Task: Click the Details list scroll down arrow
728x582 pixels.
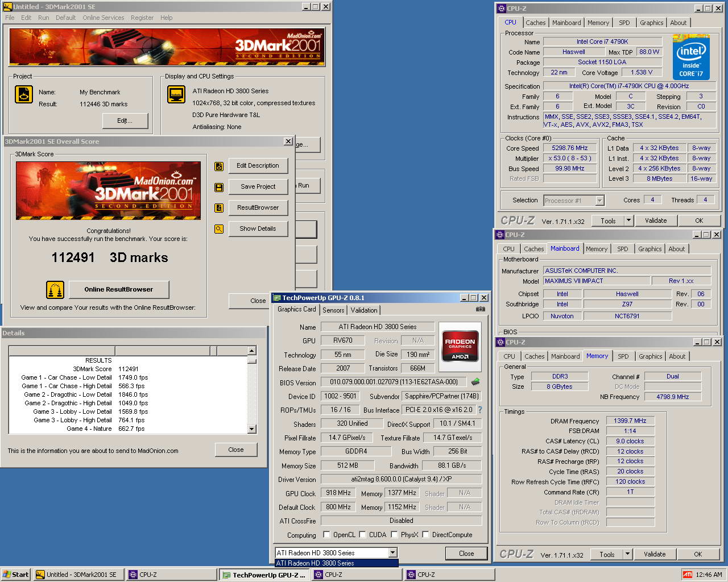Action: pos(251,429)
